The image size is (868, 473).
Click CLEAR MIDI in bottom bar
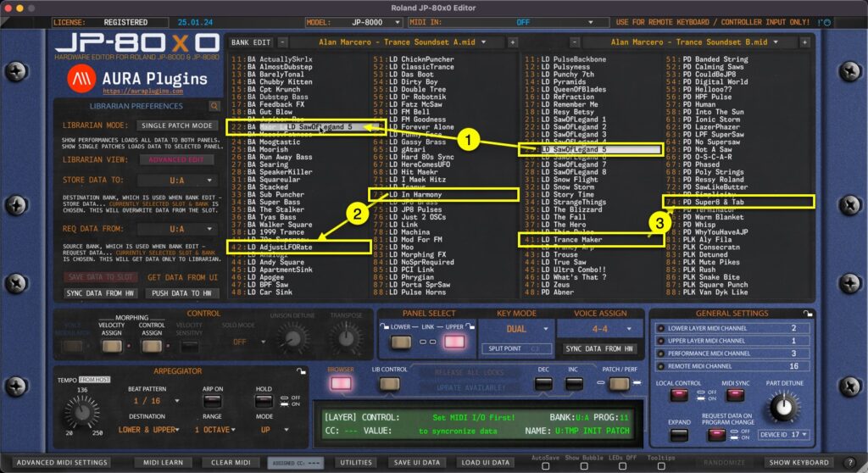click(231, 463)
